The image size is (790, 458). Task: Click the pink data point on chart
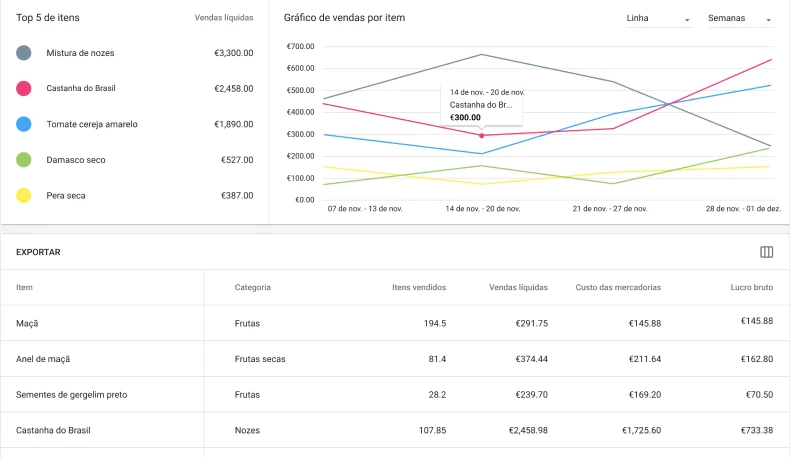(482, 135)
